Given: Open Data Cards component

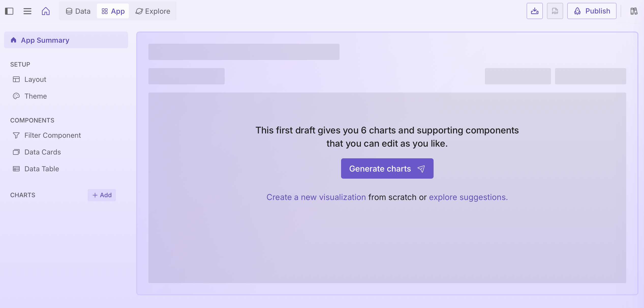Looking at the screenshot, I should click(x=43, y=152).
